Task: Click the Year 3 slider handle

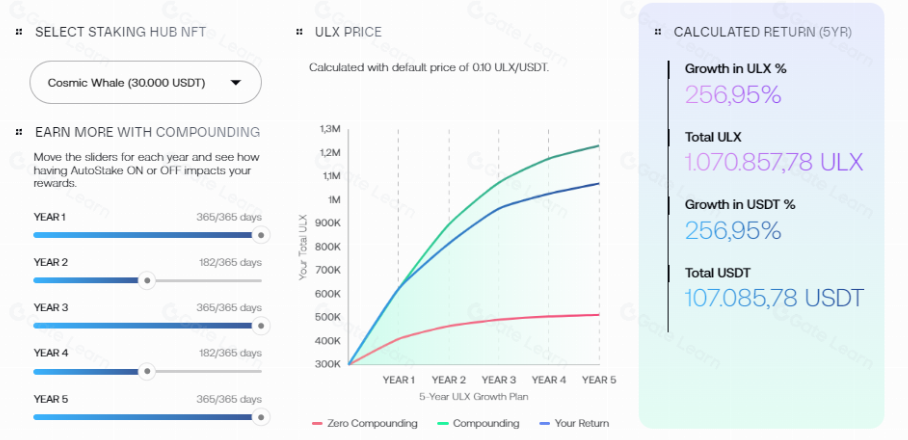Action: point(260,326)
